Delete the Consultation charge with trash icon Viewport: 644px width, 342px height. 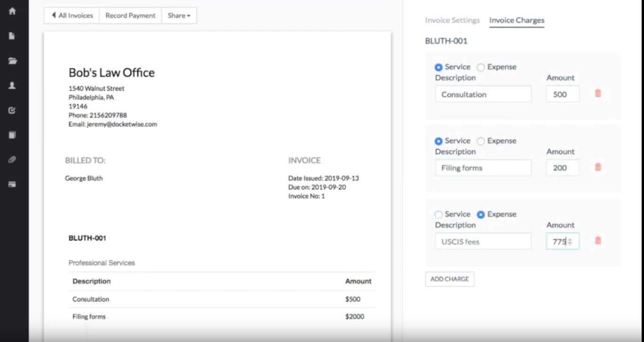597,93
